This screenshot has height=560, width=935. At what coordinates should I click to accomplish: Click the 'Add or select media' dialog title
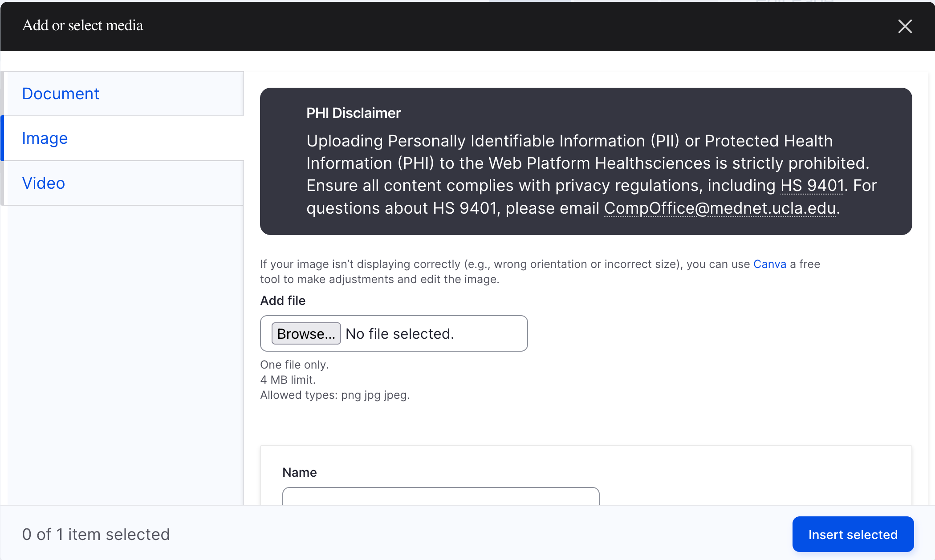click(x=83, y=25)
